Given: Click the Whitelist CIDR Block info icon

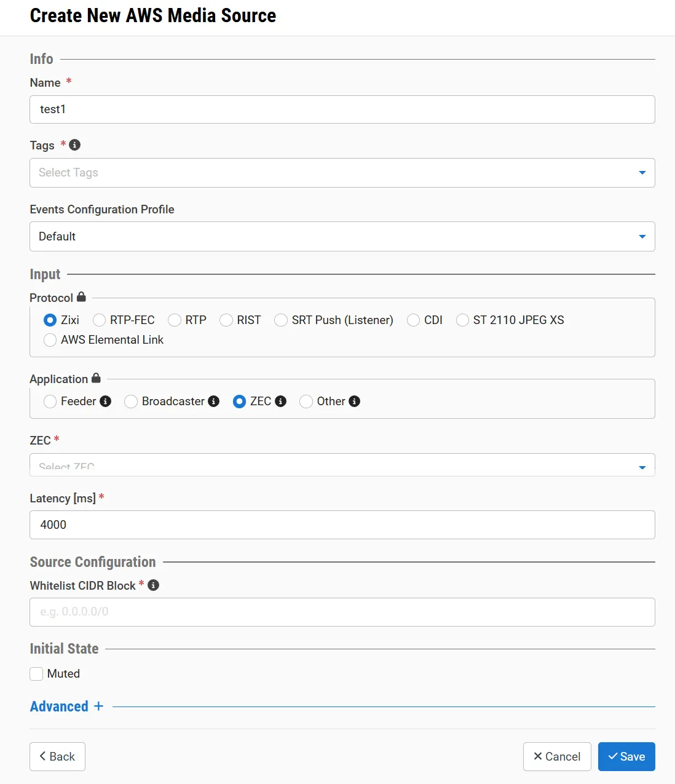Looking at the screenshot, I should [154, 585].
